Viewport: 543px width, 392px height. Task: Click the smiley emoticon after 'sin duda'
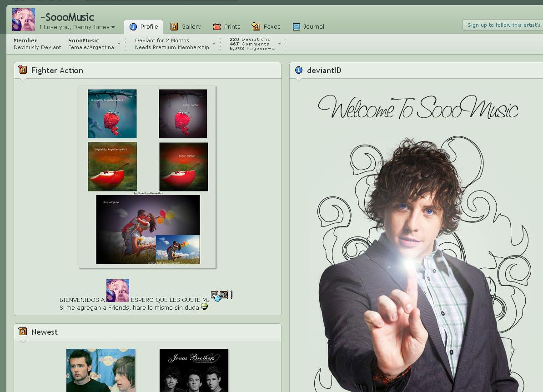click(204, 307)
